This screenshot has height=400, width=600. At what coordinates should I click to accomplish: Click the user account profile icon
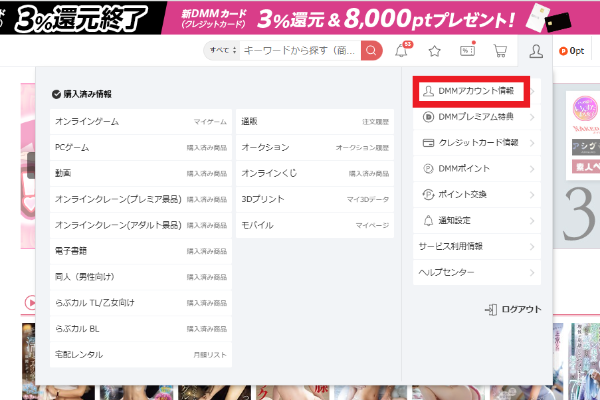(537, 51)
